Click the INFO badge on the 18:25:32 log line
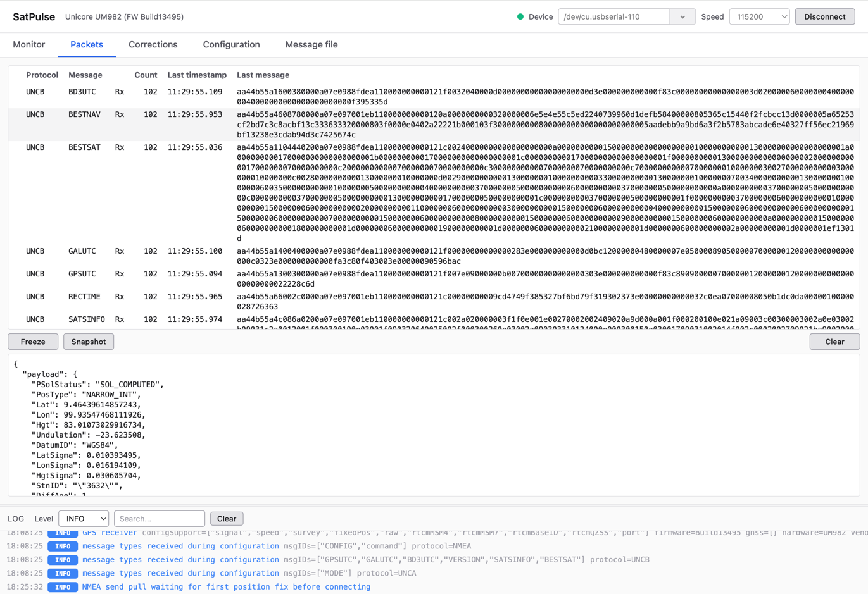Image resolution: width=868 pixels, height=594 pixels. pyautogui.click(x=63, y=587)
